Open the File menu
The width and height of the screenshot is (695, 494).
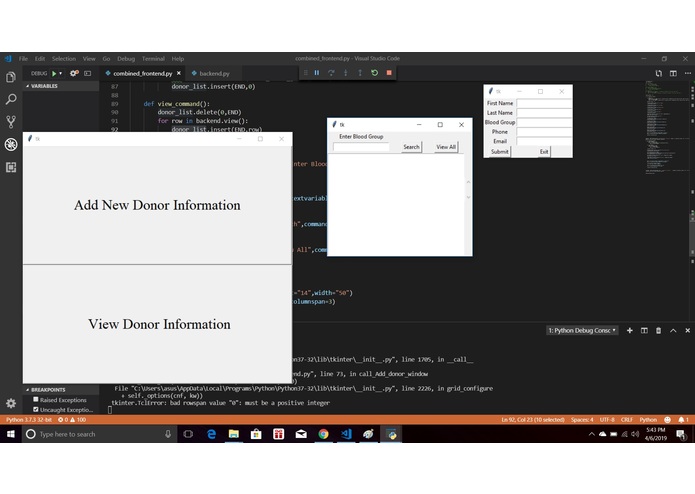pyautogui.click(x=23, y=58)
